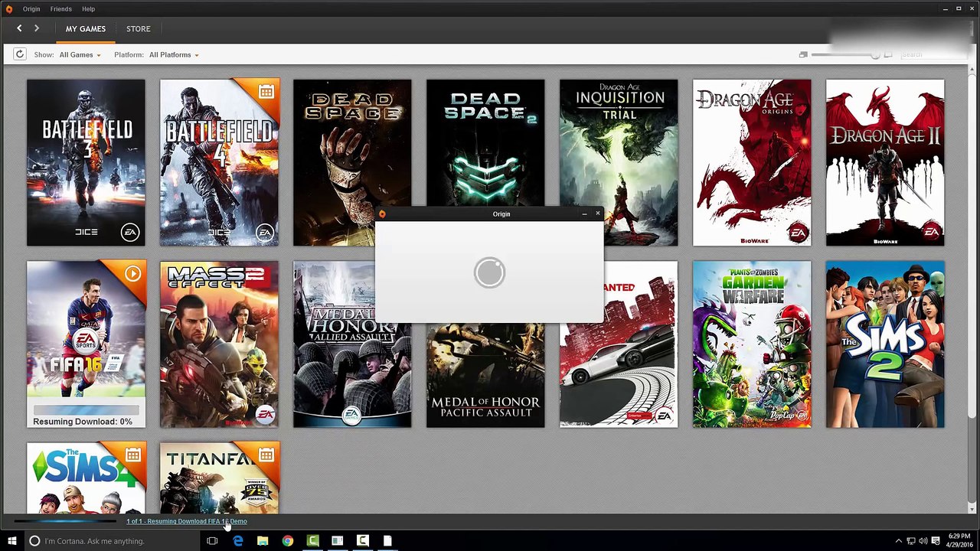Select the FIFA 16 game tile
This screenshot has height=551, width=980.
(x=86, y=344)
